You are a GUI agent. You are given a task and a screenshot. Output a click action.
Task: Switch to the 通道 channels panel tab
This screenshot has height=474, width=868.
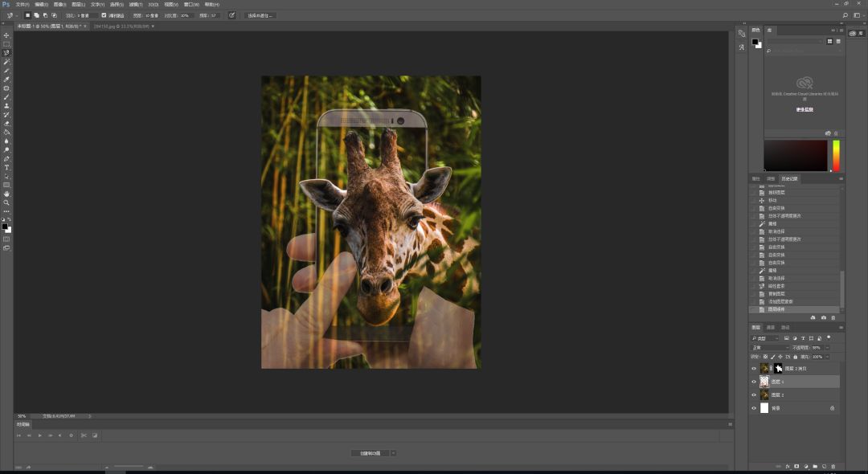click(x=771, y=327)
